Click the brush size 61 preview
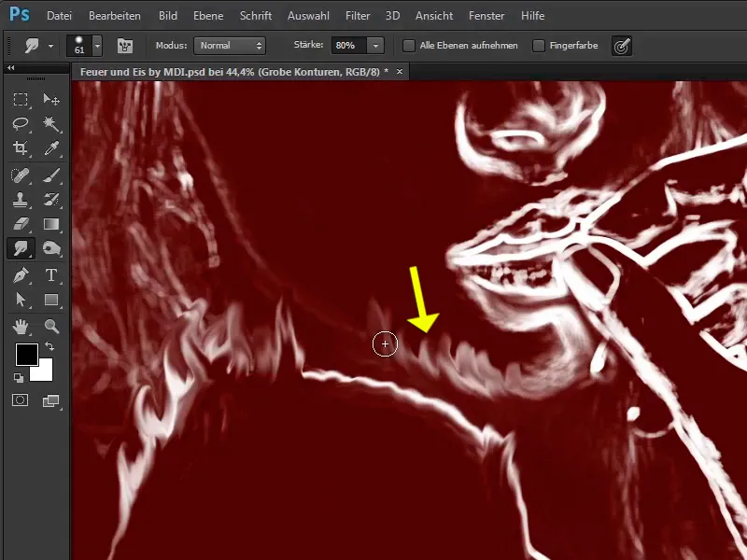The image size is (747, 560). pyautogui.click(x=79, y=46)
